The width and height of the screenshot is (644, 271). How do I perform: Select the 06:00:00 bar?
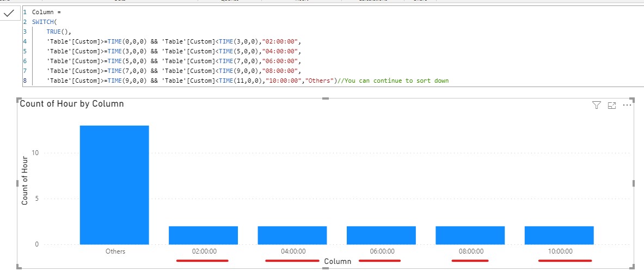(381, 235)
